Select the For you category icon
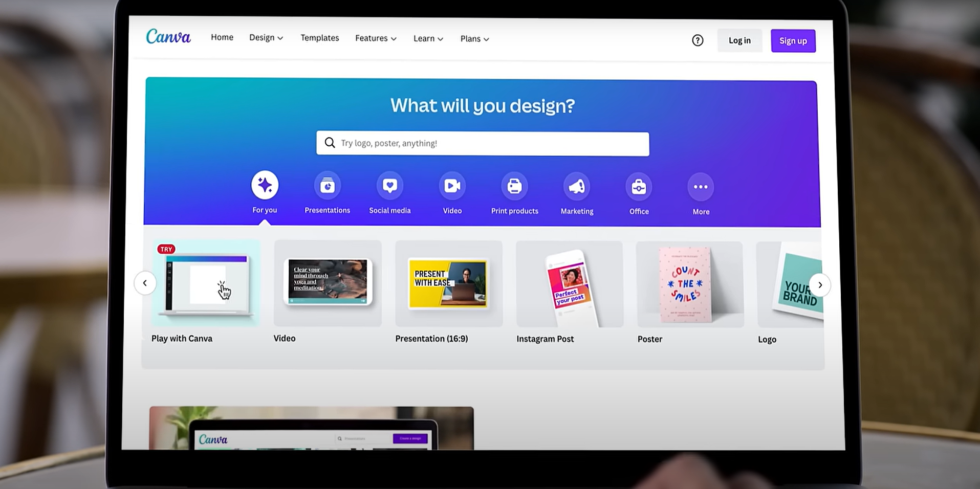The height and width of the screenshot is (489, 980). tap(265, 185)
